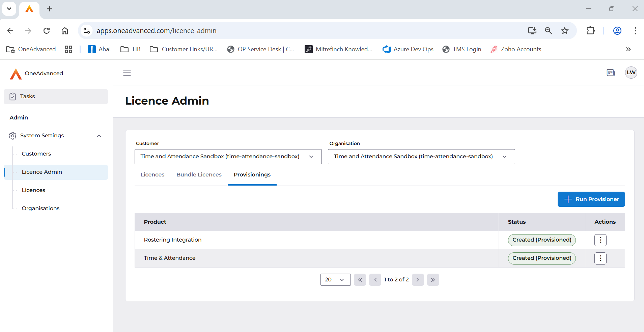
Task: Click the System Settings gear icon
Action: [13, 136]
